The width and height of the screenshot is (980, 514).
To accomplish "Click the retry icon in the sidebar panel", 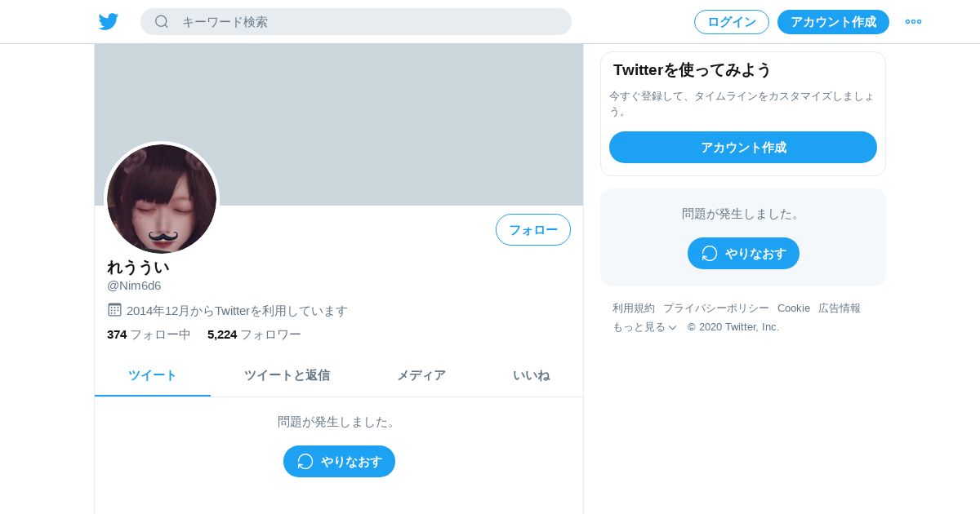I will coord(710,254).
